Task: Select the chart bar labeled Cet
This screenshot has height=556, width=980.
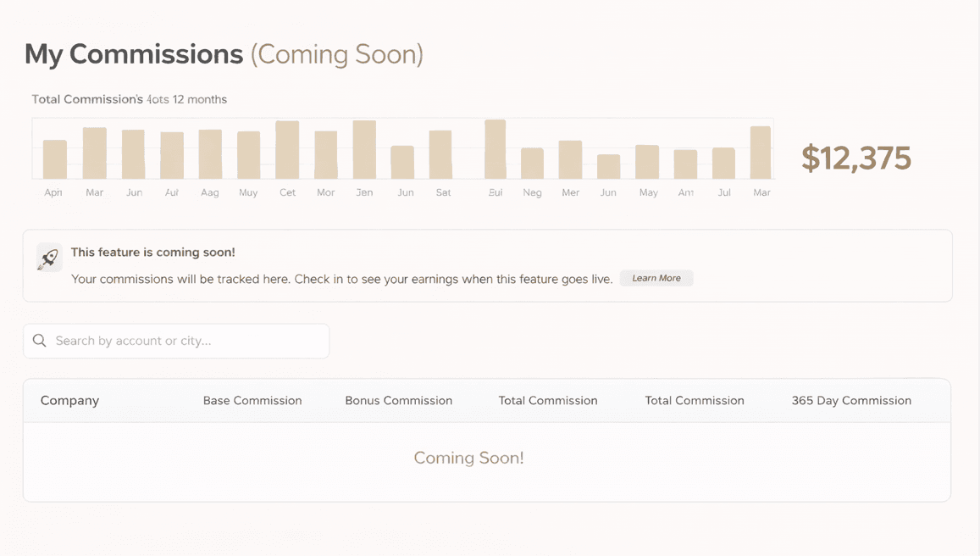Action: pos(287,150)
